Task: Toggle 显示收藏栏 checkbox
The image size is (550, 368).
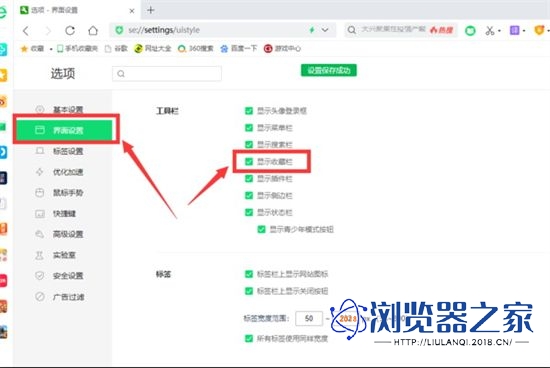Action: point(249,161)
